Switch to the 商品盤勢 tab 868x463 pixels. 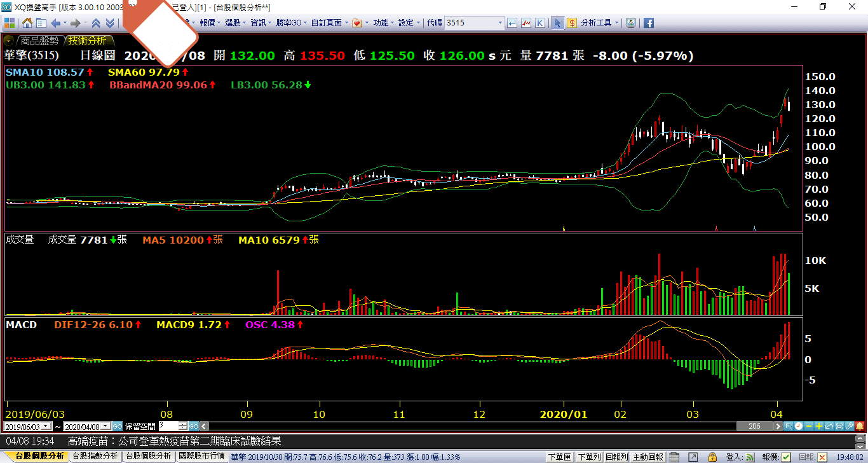point(39,41)
